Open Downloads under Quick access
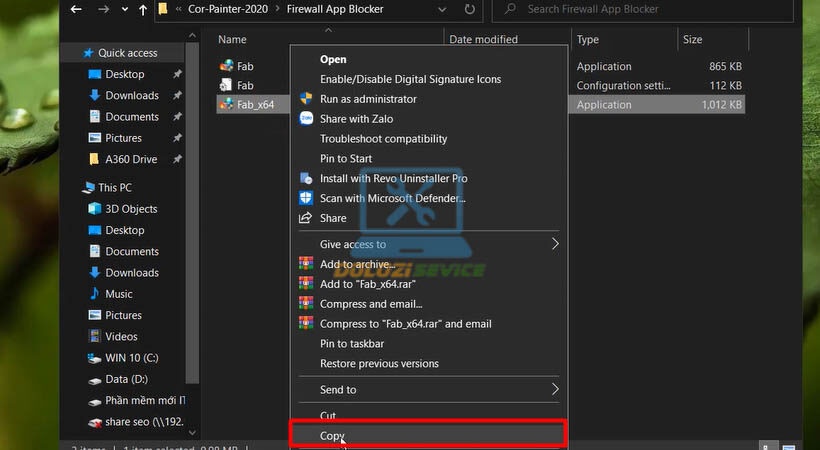 [132, 95]
